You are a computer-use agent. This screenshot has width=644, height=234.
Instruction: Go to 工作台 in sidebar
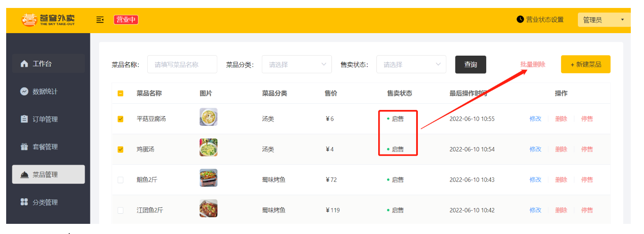coord(48,64)
